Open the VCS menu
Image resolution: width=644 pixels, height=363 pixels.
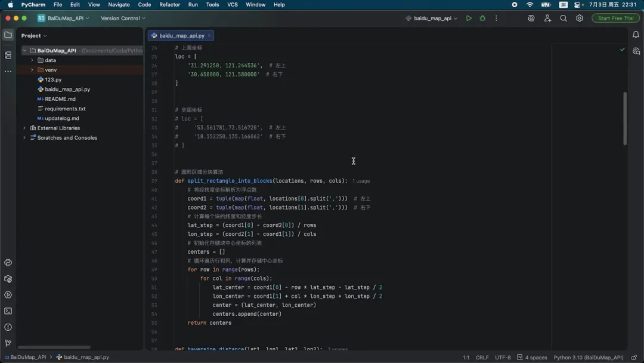tap(233, 5)
